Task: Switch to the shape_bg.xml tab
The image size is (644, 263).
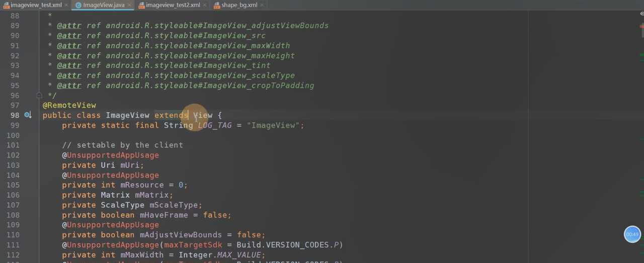Action: point(239,5)
